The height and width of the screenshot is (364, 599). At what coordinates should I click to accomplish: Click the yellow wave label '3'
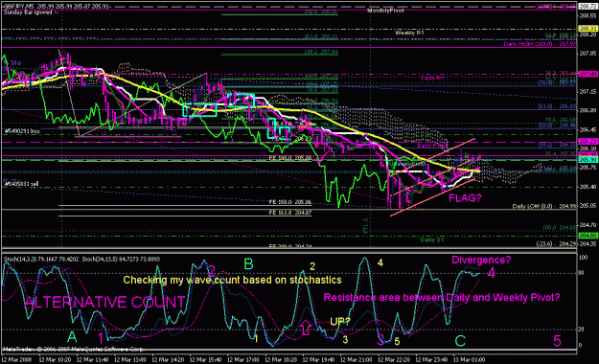click(x=345, y=339)
